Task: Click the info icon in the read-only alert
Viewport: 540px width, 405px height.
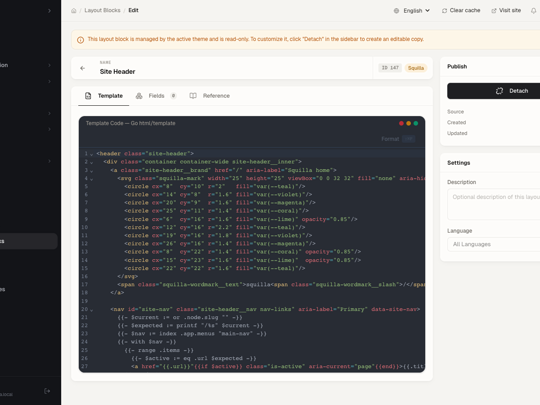Action: tap(80, 40)
